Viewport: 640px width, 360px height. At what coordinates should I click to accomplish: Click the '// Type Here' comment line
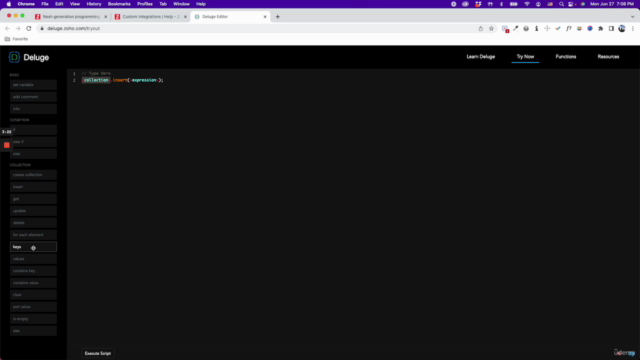click(96, 73)
